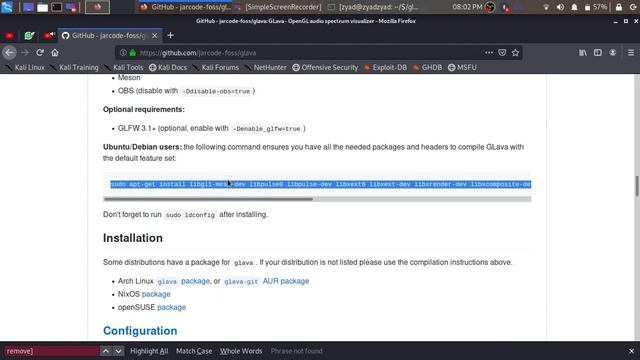Open the Firefox Library icon
Image resolution: width=640 pixels, height=360 pixels.
pyautogui.click(x=582, y=53)
